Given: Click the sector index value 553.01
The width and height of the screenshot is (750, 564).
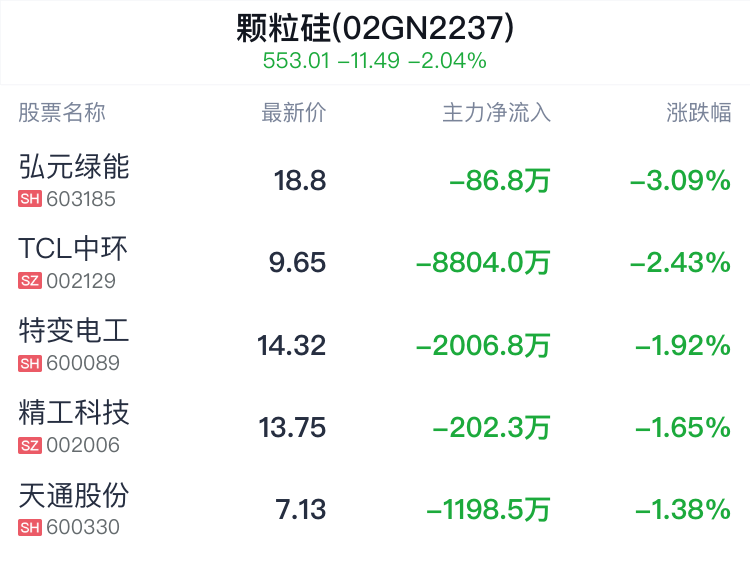Looking at the screenshot, I should [296, 61].
